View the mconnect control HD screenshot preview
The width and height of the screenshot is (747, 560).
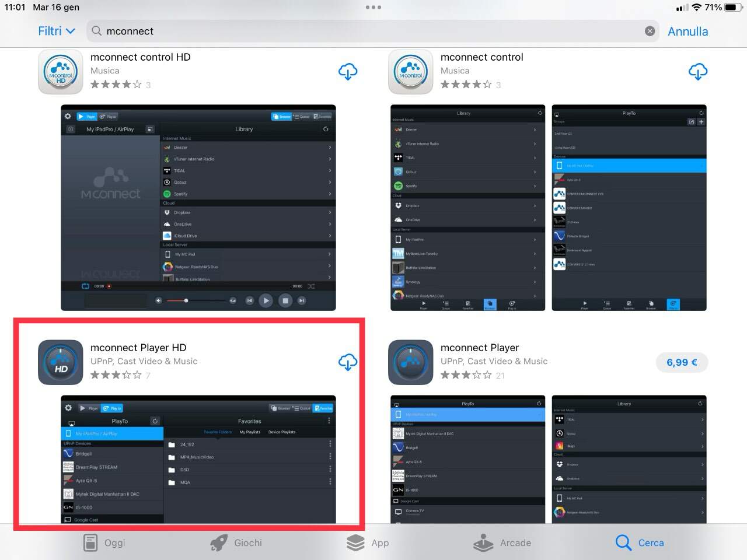click(x=198, y=208)
